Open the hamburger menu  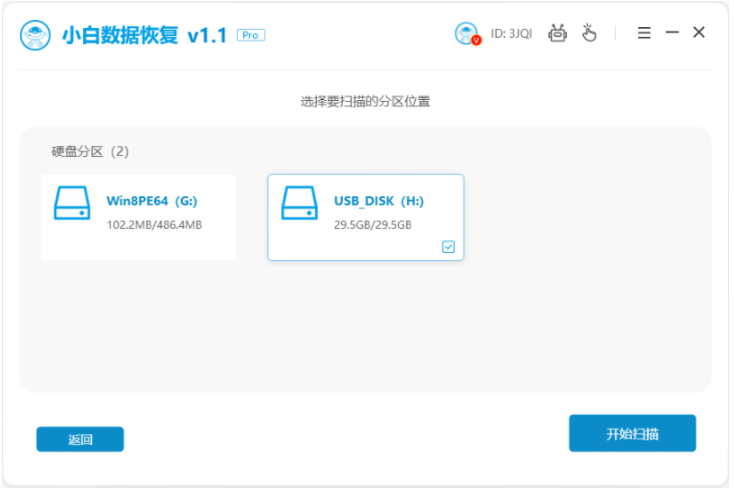click(644, 33)
